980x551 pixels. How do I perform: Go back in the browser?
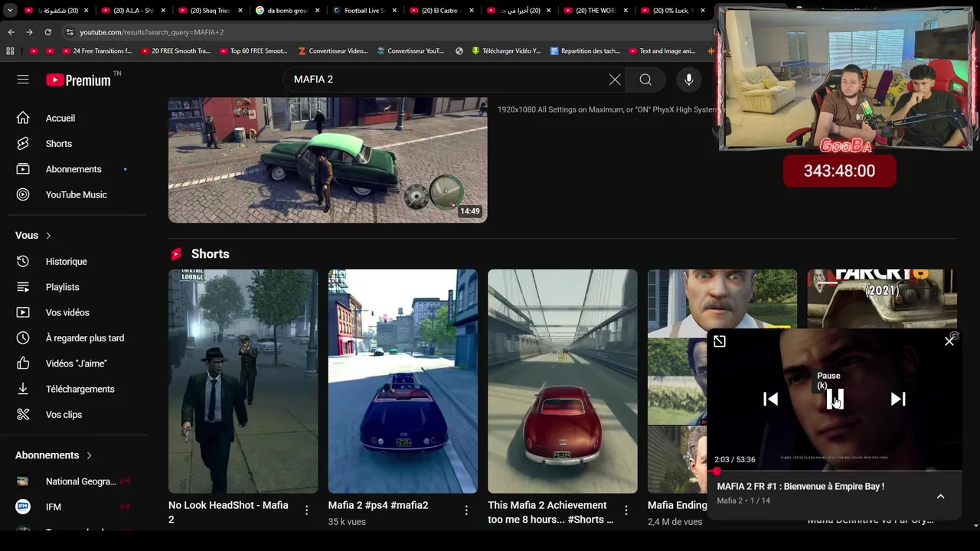click(x=11, y=32)
